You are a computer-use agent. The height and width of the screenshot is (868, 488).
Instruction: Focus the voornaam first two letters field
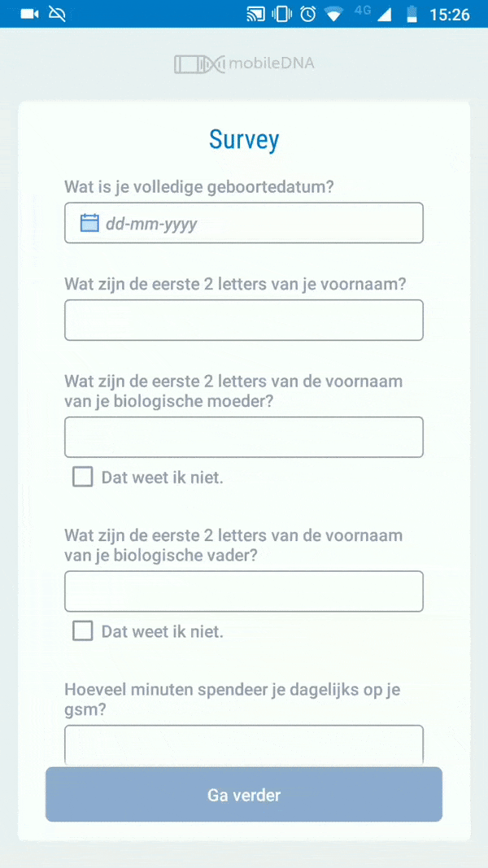point(244,320)
